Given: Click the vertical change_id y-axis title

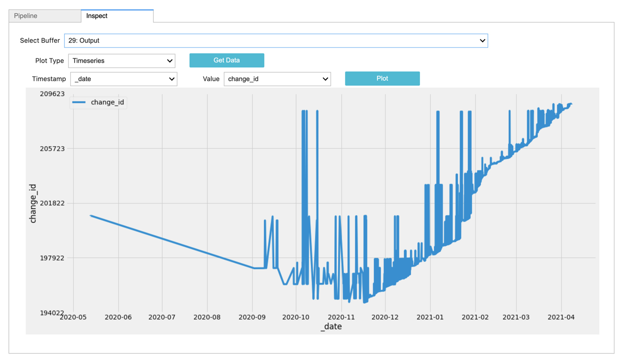Looking at the screenshot, I should click(x=33, y=203).
